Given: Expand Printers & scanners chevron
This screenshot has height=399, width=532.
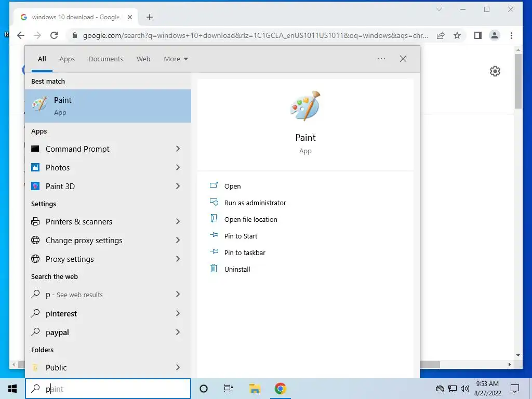Looking at the screenshot, I should coord(178,221).
